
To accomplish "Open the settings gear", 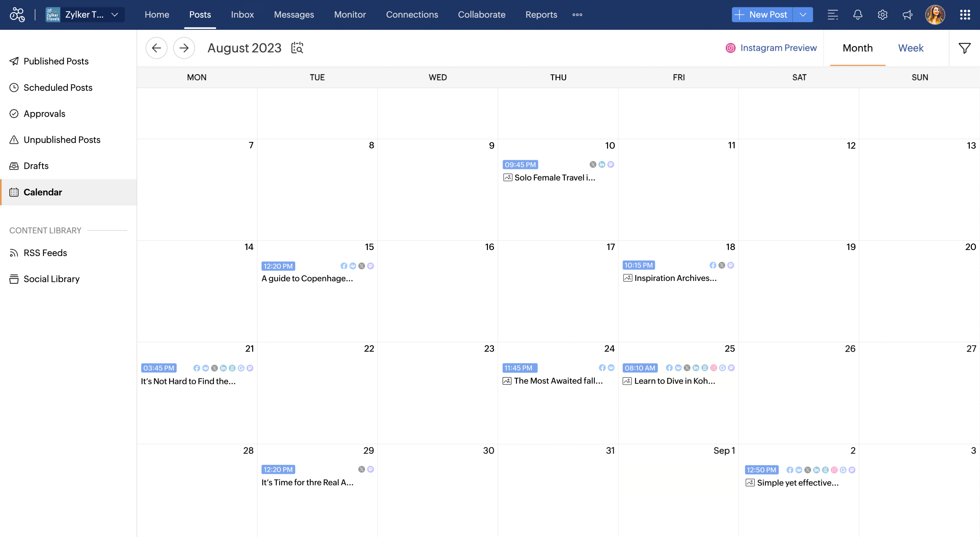I will [x=883, y=14].
